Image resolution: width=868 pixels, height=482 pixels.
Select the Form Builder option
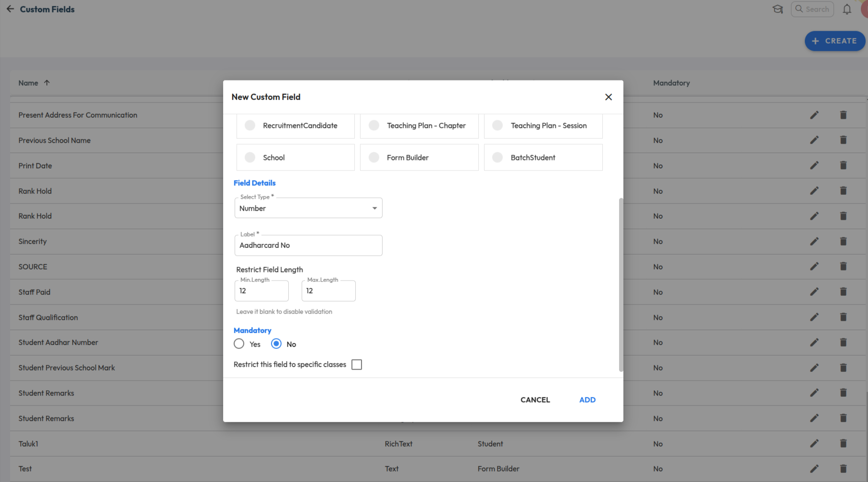[x=374, y=157]
